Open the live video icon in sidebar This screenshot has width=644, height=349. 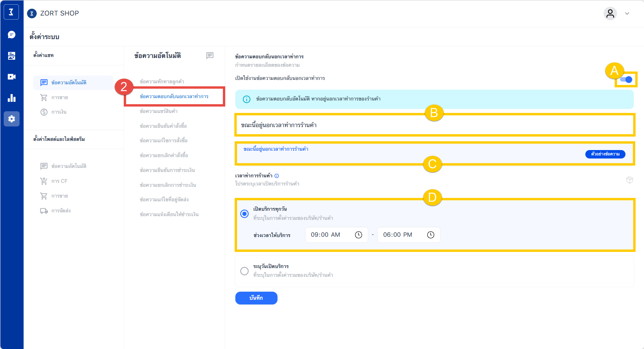pyautogui.click(x=11, y=77)
